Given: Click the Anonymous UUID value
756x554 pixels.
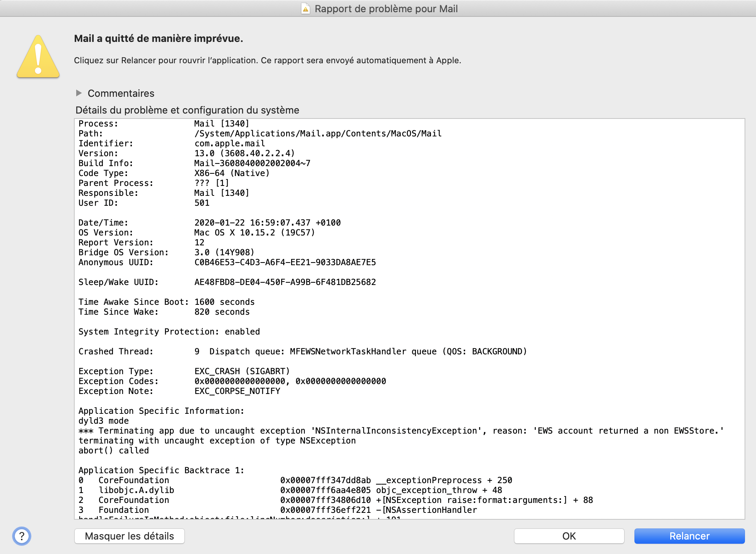Looking at the screenshot, I should (285, 262).
